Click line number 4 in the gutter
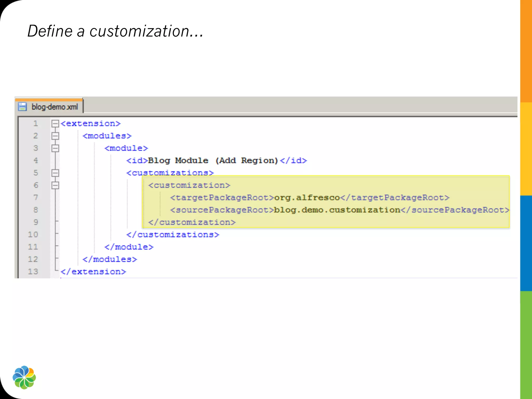Screen dimensions: 532x399 click(x=36, y=161)
